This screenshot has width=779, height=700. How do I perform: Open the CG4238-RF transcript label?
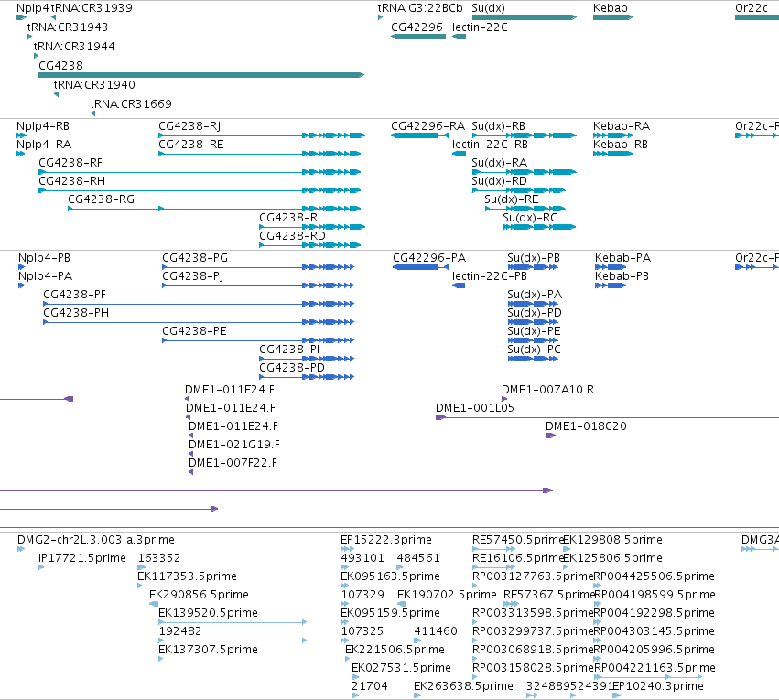pyautogui.click(x=70, y=162)
